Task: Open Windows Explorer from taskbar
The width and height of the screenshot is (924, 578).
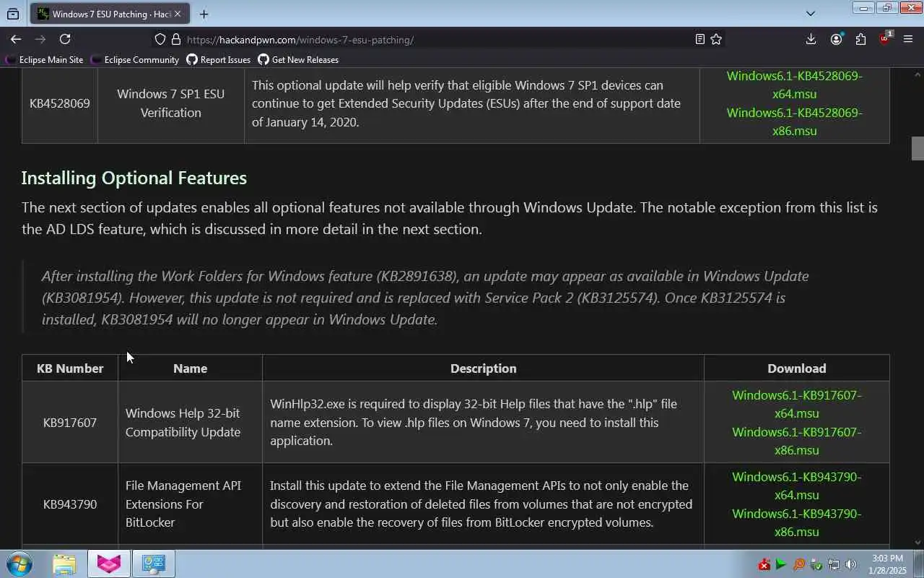Action: pyautogui.click(x=64, y=564)
